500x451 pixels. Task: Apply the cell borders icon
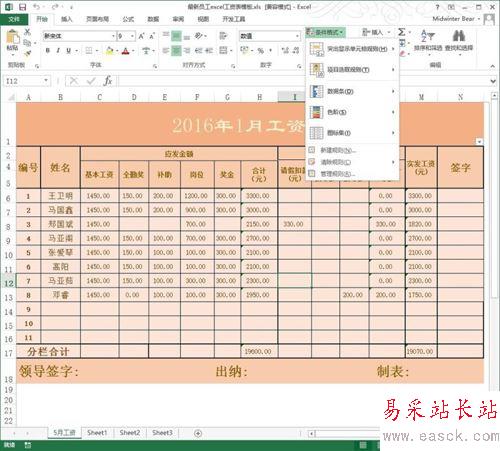click(x=89, y=51)
